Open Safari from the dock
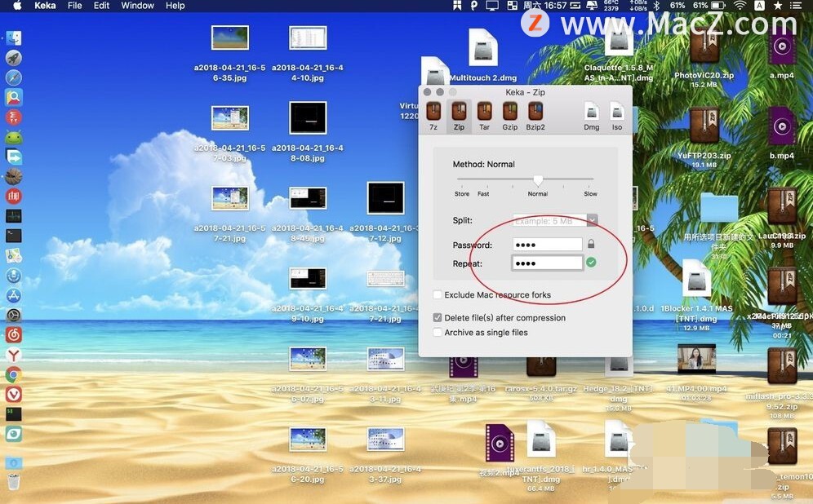The width and height of the screenshot is (813, 504). pos(14,77)
